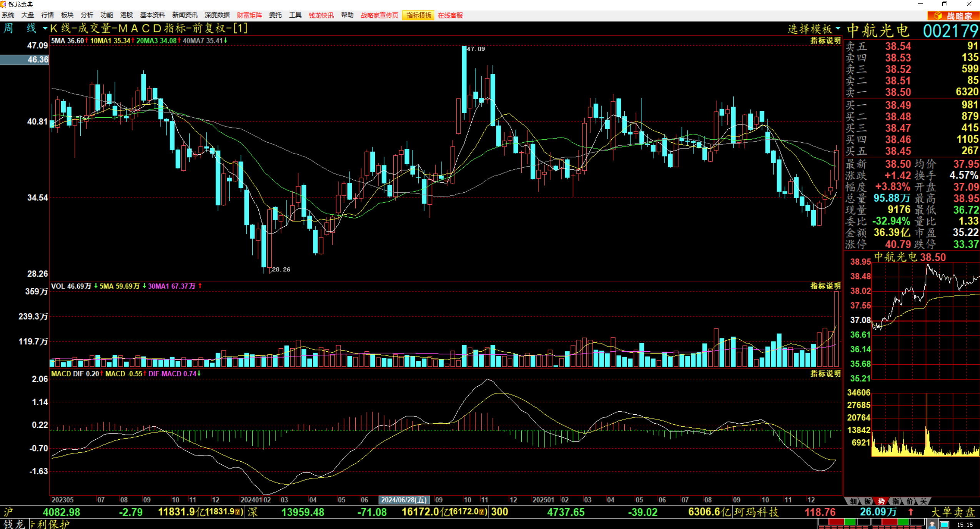Open the 深度数据 menu
980x529 pixels.
click(217, 15)
